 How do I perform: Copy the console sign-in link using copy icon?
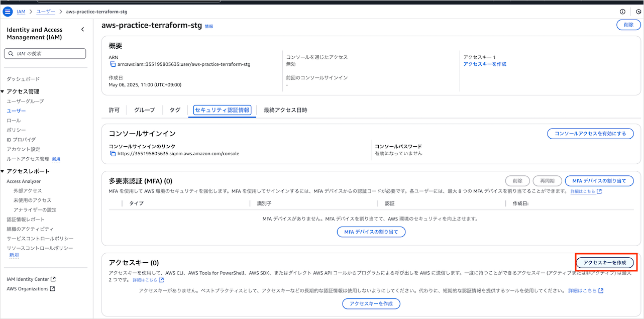coord(113,154)
